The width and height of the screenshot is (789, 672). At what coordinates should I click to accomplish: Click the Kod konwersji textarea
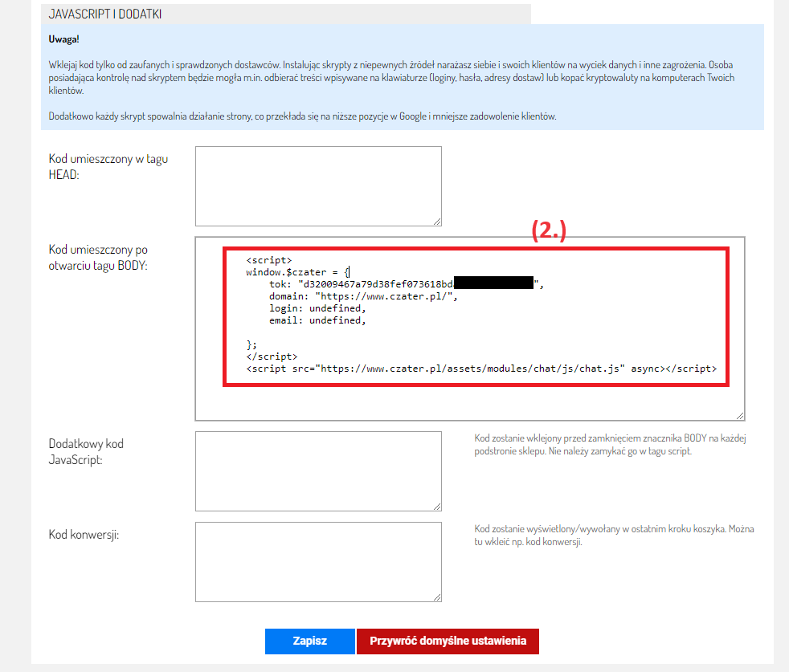[x=318, y=562]
